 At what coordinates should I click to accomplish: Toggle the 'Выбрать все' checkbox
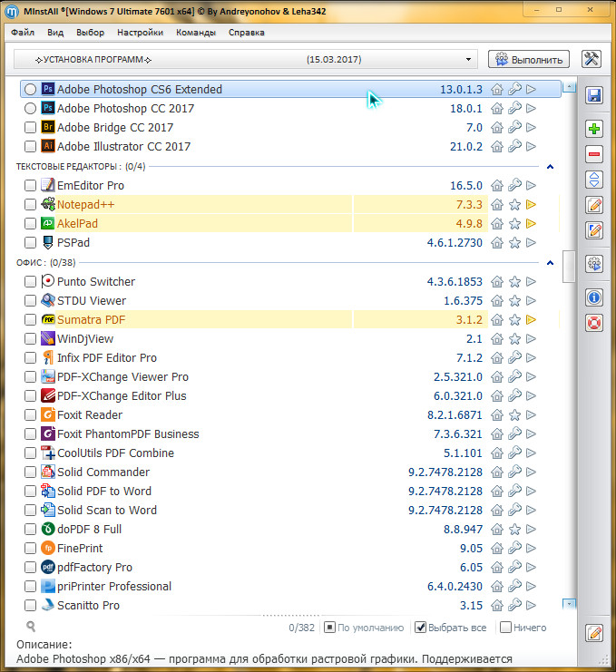tap(421, 628)
